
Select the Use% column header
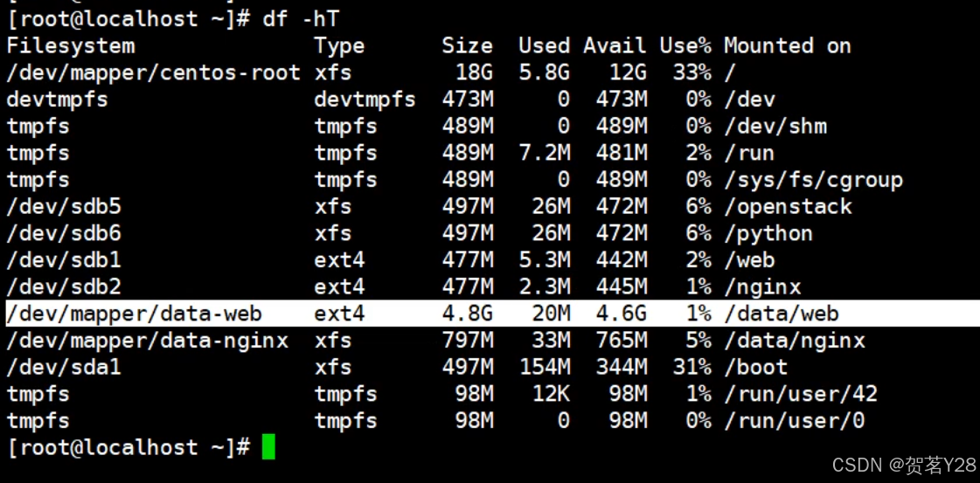point(685,46)
